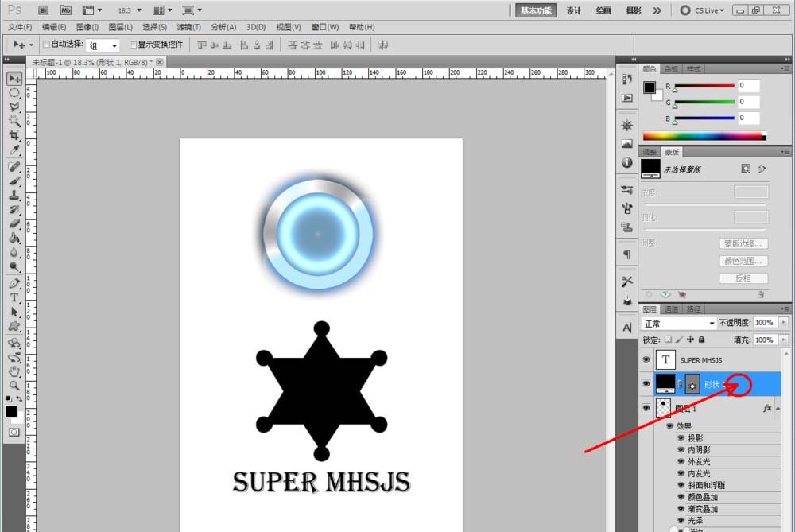Click the foreground color swatch in Color panel

(650, 87)
